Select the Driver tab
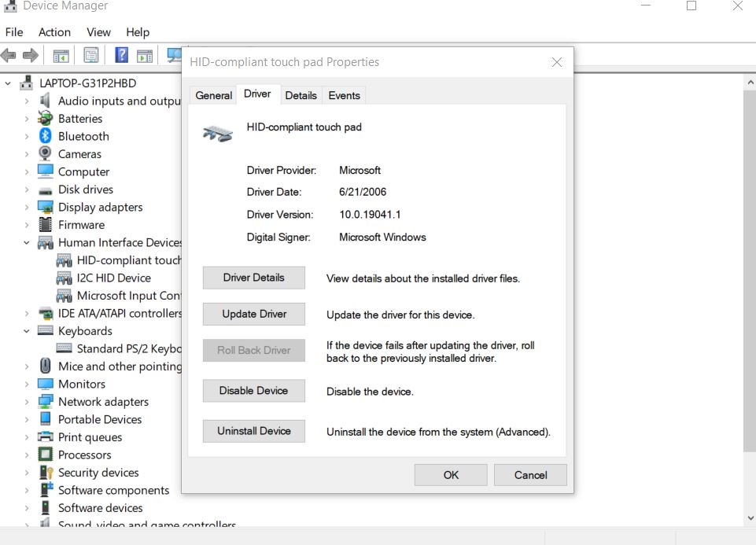This screenshot has height=545, width=756. 257,94
